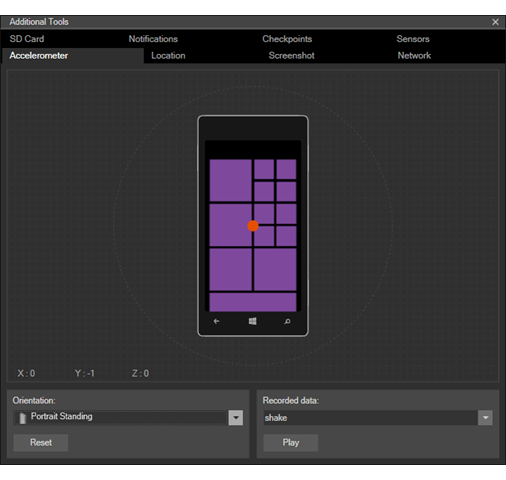The height and width of the screenshot is (480, 506).
Task: Go to the Screenshot tab
Action: pos(291,55)
